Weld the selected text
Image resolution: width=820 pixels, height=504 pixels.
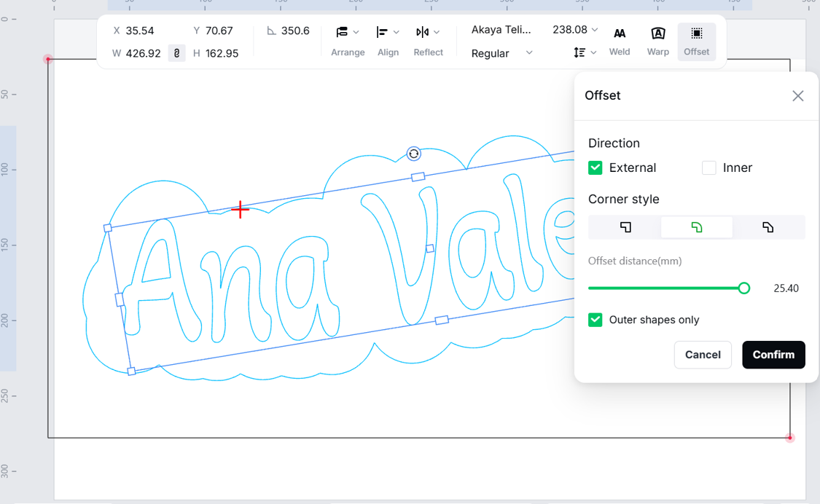tap(619, 42)
